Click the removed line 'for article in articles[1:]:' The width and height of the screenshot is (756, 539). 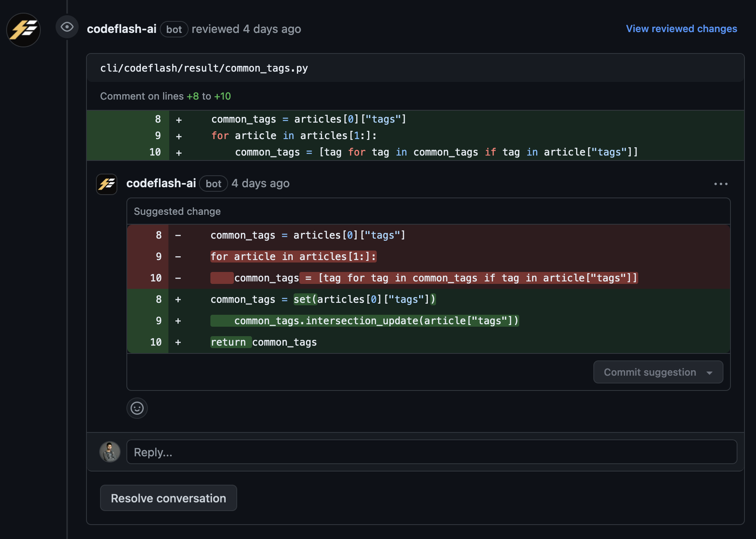(x=293, y=257)
